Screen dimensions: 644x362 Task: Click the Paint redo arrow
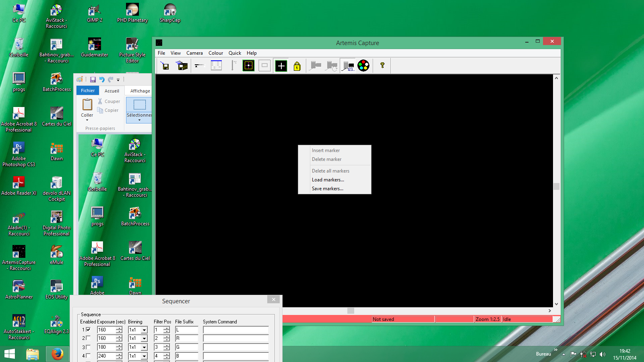tap(110, 80)
